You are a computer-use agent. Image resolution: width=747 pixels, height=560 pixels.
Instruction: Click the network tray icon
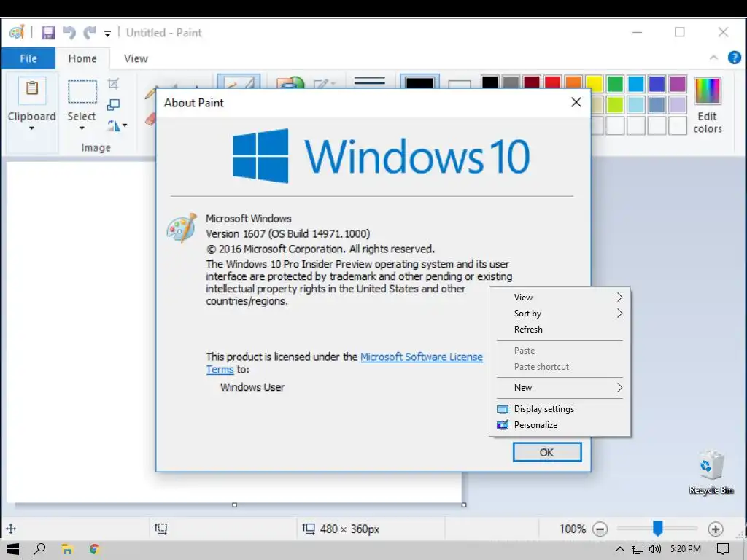point(638,549)
